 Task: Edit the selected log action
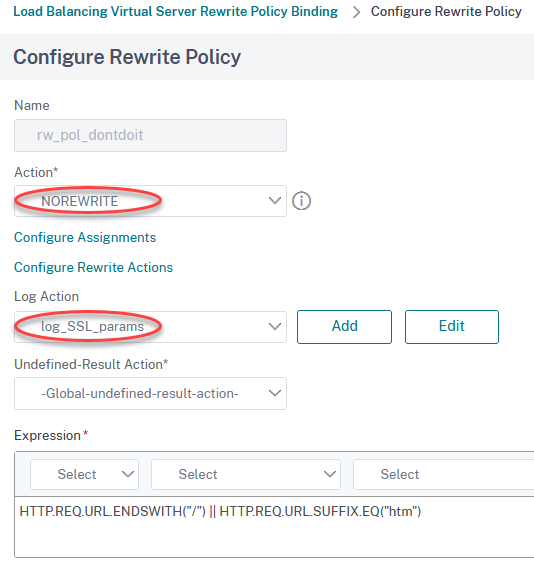(x=452, y=327)
